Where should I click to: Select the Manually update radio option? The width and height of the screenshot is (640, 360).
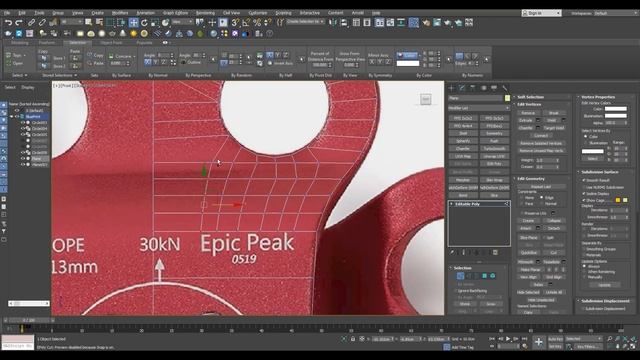coord(584,277)
